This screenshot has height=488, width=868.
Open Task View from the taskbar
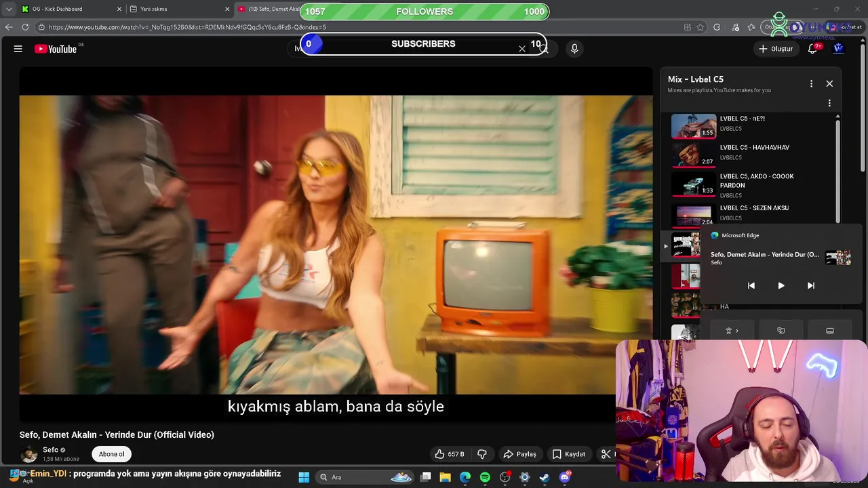click(426, 477)
